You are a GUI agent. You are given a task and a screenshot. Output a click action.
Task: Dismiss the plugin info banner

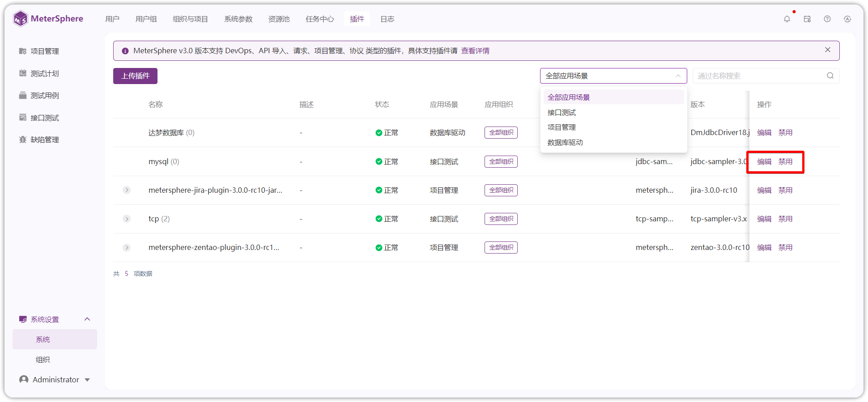click(828, 50)
